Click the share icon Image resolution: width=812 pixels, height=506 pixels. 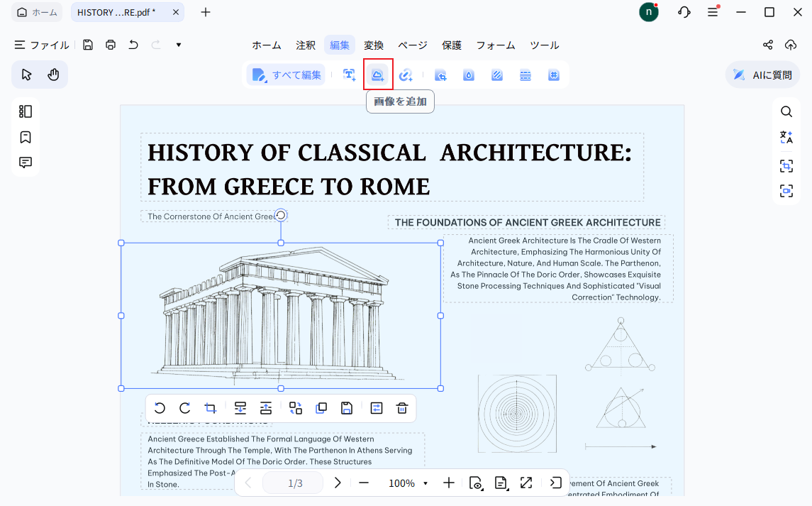pyautogui.click(x=767, y=45)
